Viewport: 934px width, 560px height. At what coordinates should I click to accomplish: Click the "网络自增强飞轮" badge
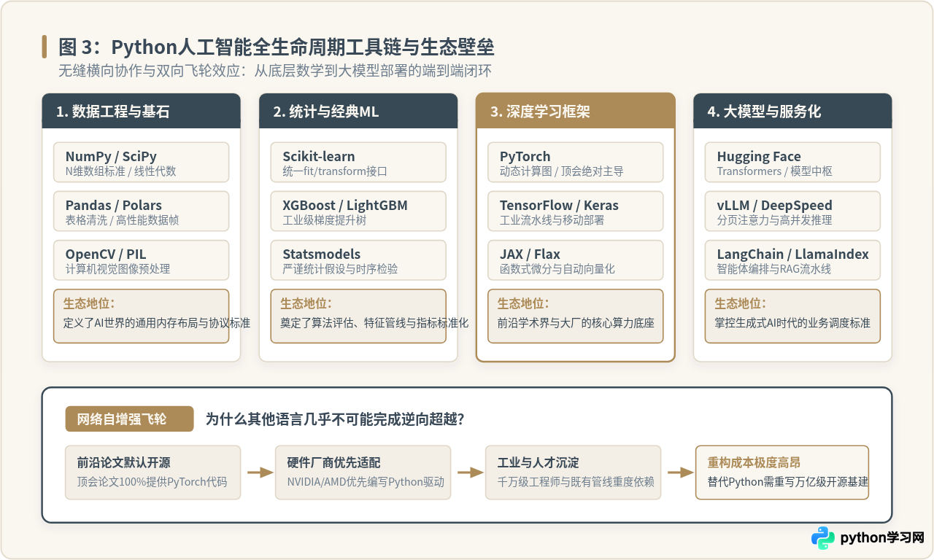tap(129, 419)
